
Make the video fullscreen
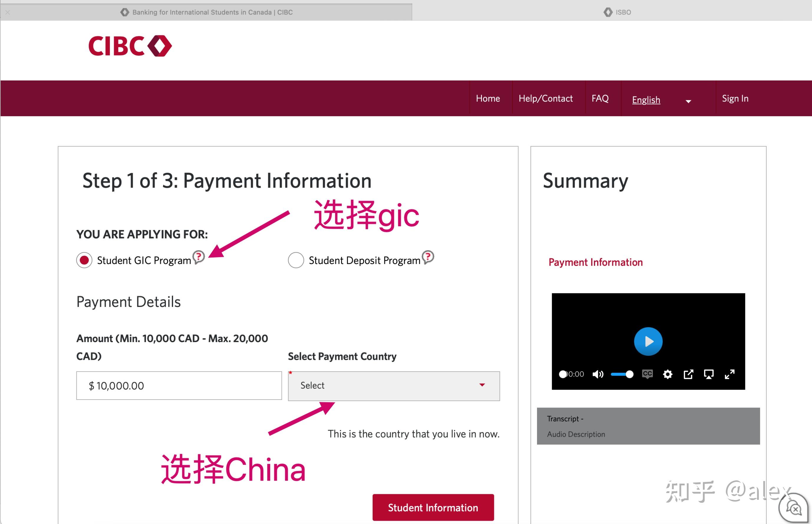coord(729,374)
